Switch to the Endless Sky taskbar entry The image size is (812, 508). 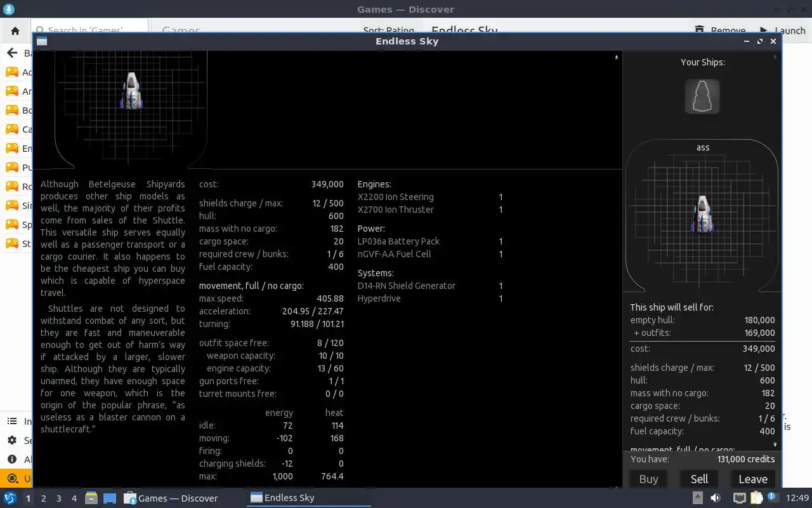pyautogui.click(x=309, y=498)
